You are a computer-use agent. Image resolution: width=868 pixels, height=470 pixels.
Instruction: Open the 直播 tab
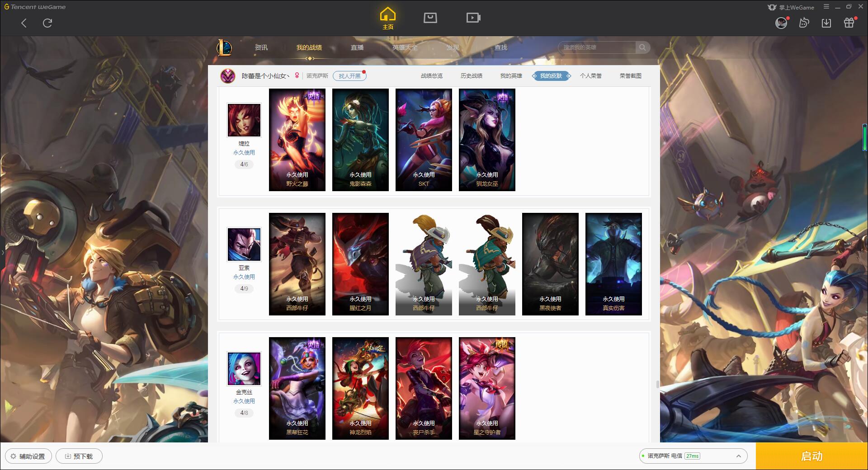click(x=357, y=47)
